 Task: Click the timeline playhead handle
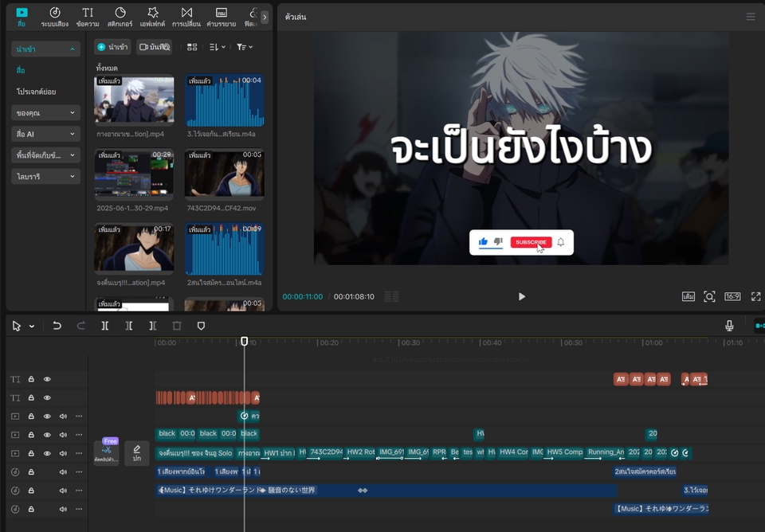pos(245,342)
